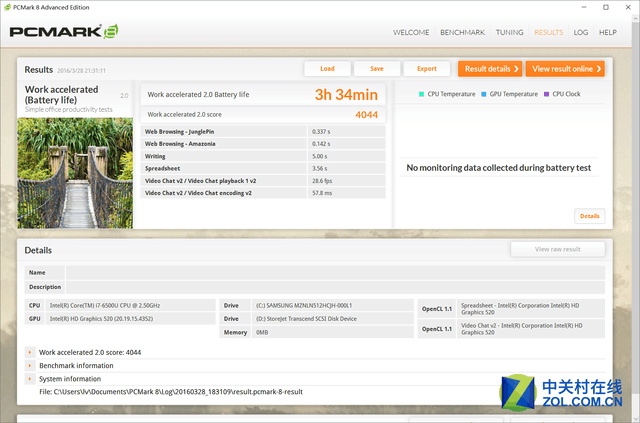Viewport: 640px width, 423px height.
Task: Click the results timestamp 2016/3/28
Action: 81,70
